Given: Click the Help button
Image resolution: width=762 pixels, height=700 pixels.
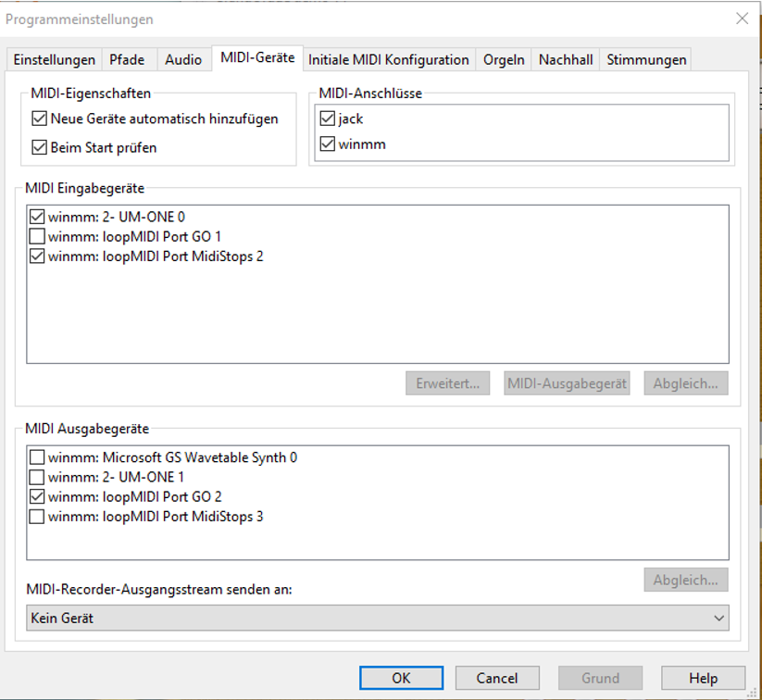Looking at the screenshot, I should (x=703, y=678).
